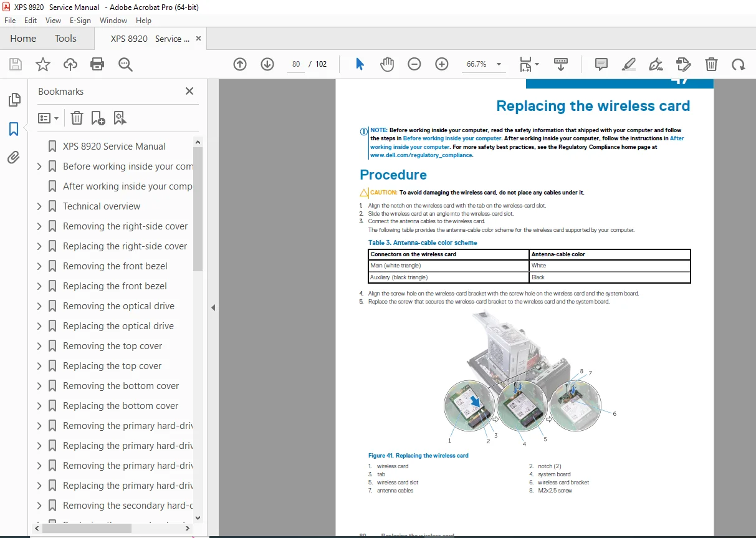
Task: Expand Replacing the front bezel bookmark
Action: 39,286
